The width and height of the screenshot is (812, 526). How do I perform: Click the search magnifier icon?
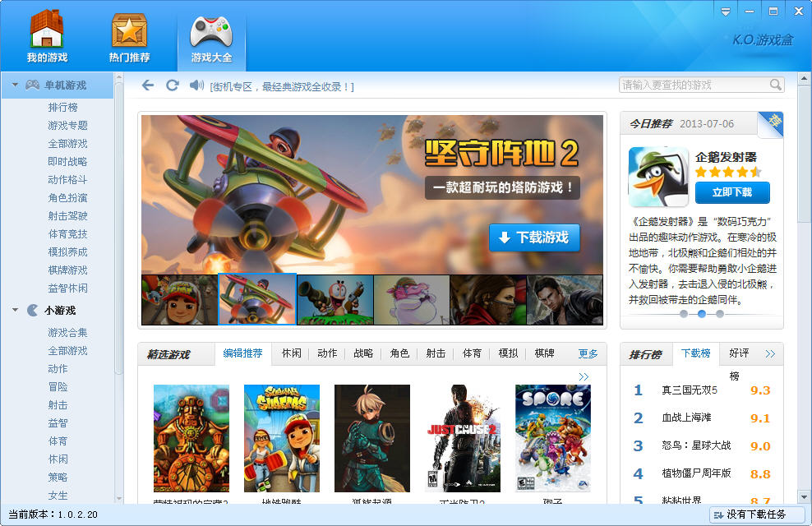pyautogui.click(x=773, y=84)
